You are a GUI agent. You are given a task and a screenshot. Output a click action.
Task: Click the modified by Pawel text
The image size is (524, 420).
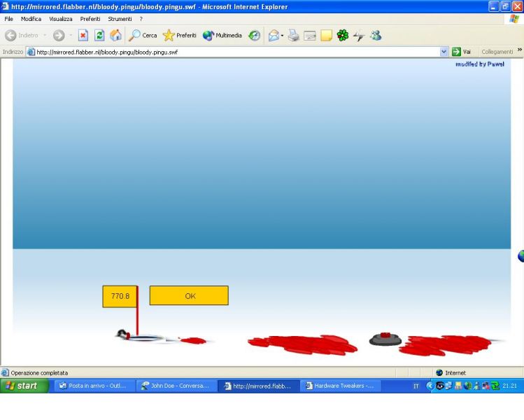pyautogui.click(x=480, y=64)
